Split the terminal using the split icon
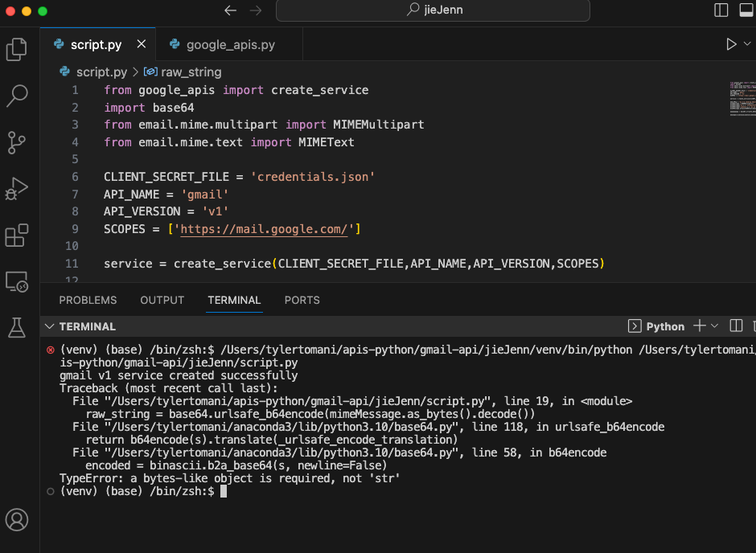Image resolution: width=756 pixels, height=553 pixels. [x=735, y=326]
